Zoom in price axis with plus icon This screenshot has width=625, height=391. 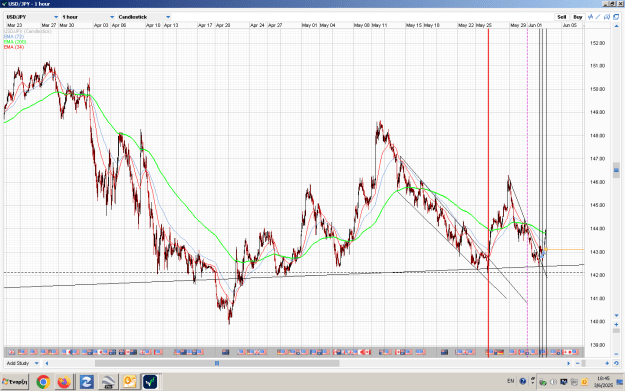(x=616, y=324)
